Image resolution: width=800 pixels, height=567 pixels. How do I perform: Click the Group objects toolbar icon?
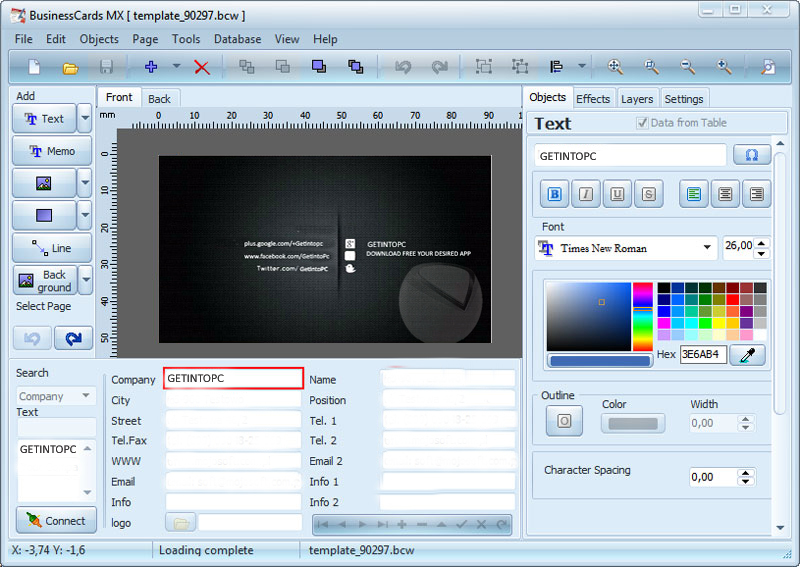(484, 66)
